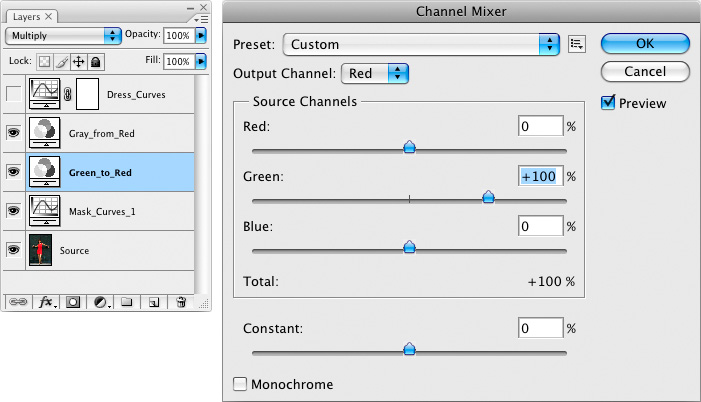Viewport: 701px width, 402px height.
Task: Enable the Monochrome checkbox
Action: 240,384
